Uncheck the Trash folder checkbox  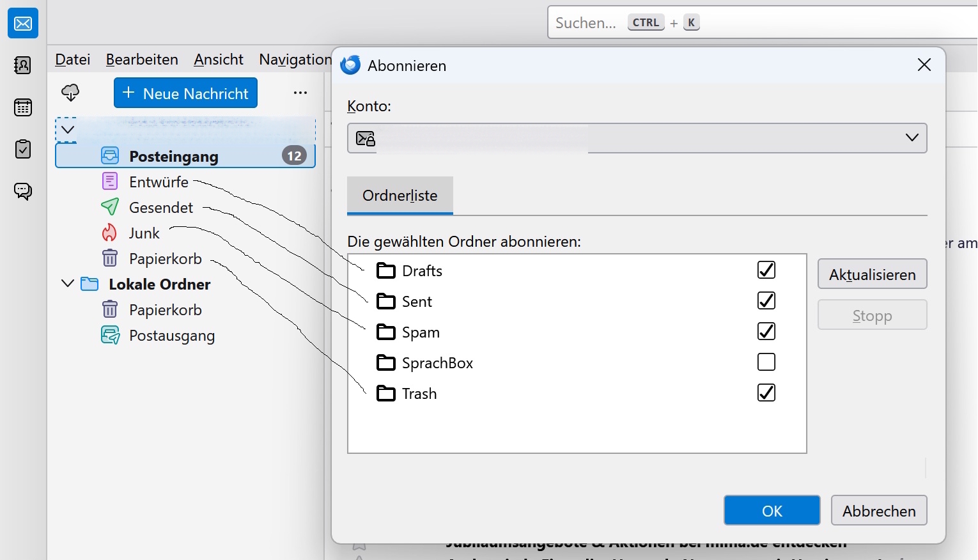766,393
